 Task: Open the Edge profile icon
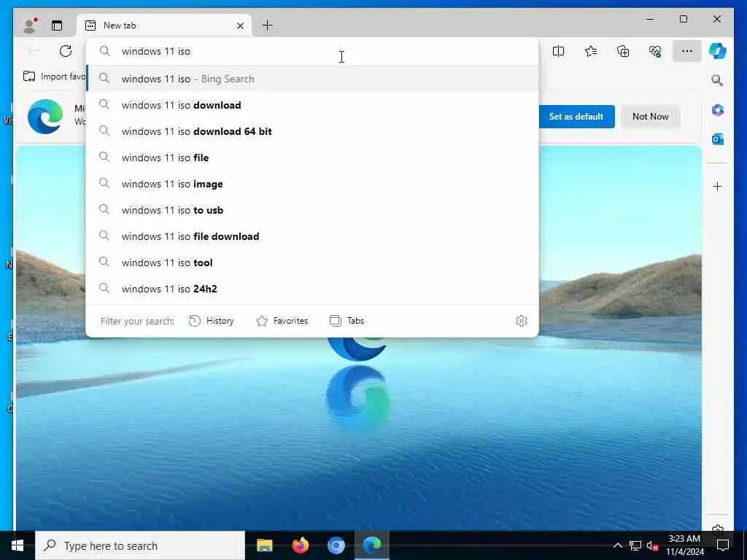click(30, 26)
